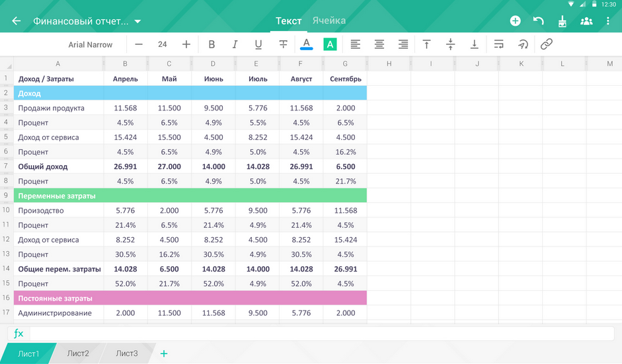The image size is (622, 364).
Task: Switch to the Текст tab
Action: [288, 21]
